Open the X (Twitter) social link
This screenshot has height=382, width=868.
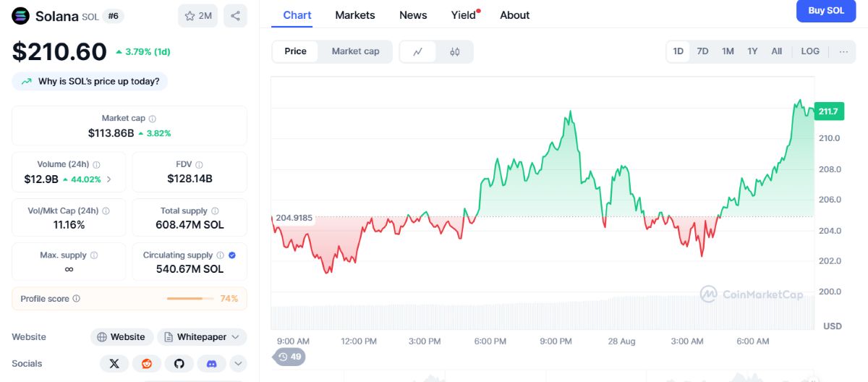114,363
